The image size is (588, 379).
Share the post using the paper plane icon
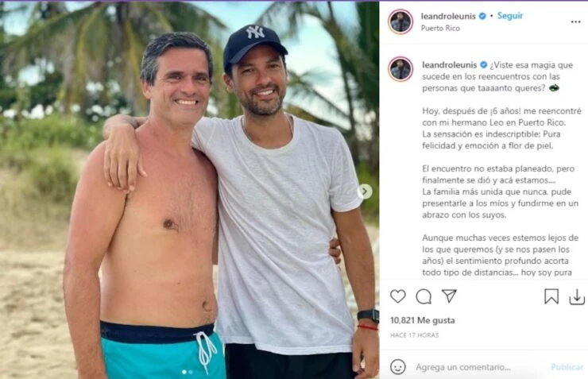click(x=449, y=296)
